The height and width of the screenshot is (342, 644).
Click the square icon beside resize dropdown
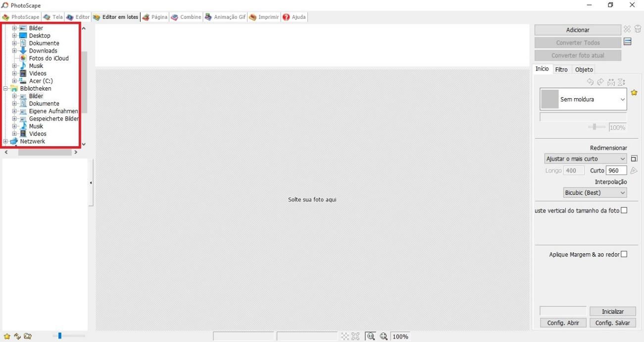click(x=634, y=159)
